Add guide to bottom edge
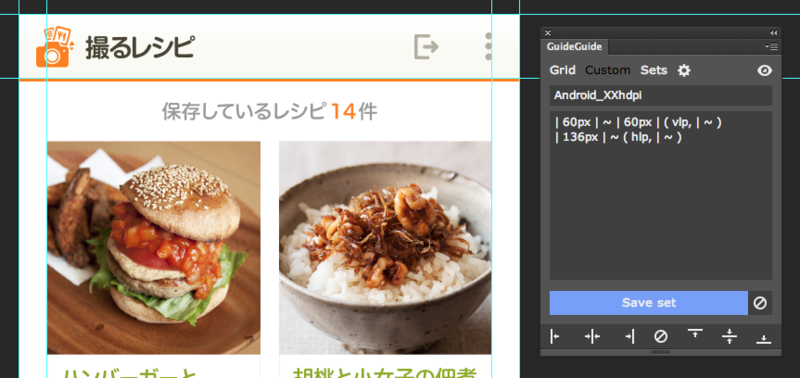This screenshot has height=378, width=800. pos(763,339)
